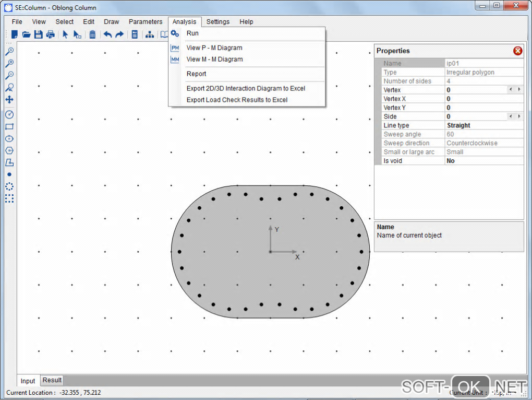Screen dimensions: 532x400
Task: Choose Run from the Analysis menu
Action: click(192, 33)
